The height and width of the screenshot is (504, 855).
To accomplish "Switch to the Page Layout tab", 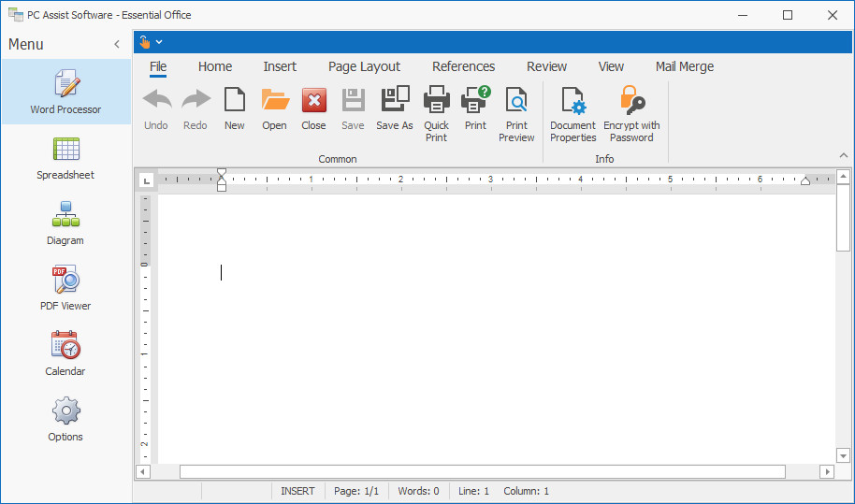I will [x=364, y=66].
